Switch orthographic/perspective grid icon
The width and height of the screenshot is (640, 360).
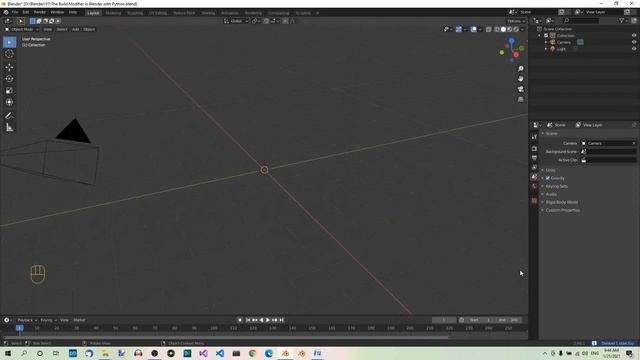click(x=520, y=99)
